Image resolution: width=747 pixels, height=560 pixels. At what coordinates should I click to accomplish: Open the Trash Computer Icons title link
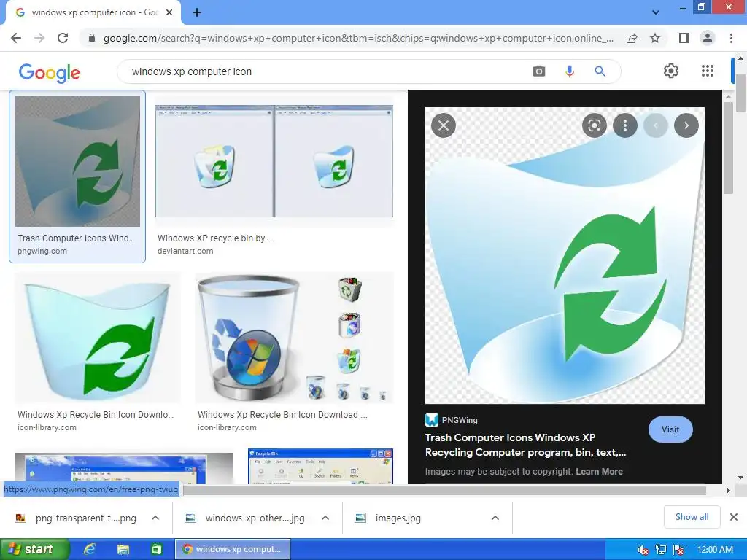pyautogui.click(x=525, y=445)
